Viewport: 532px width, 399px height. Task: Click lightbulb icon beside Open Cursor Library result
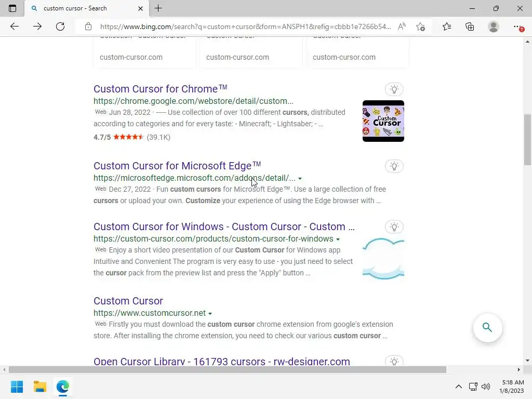point(394,361)
